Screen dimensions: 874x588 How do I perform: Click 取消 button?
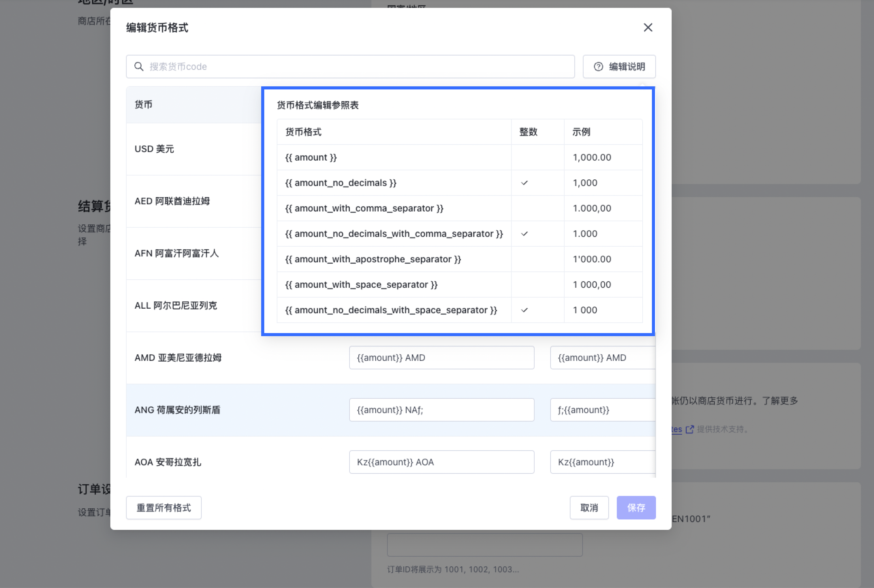pyautogui.click(x=589, y=507)
